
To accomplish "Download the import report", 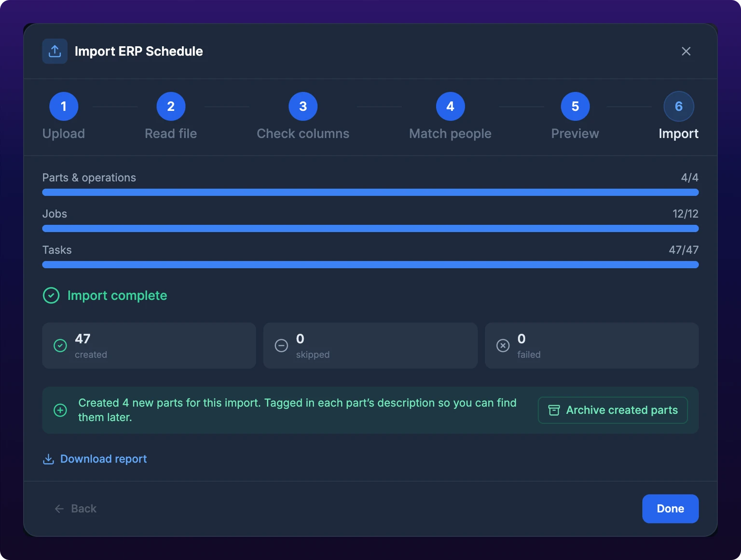I will [95, 459].
